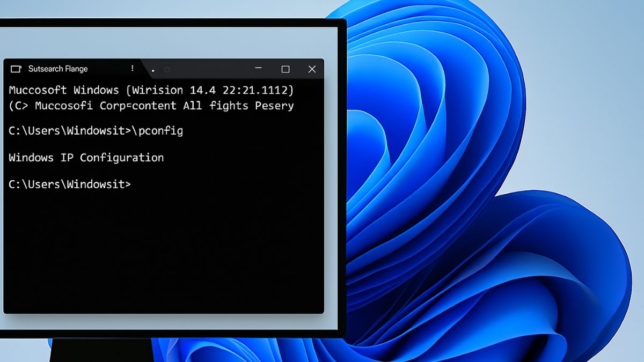
Task: Click the Command Prompt icon in the title bar
Action: [x=14, y=69]
